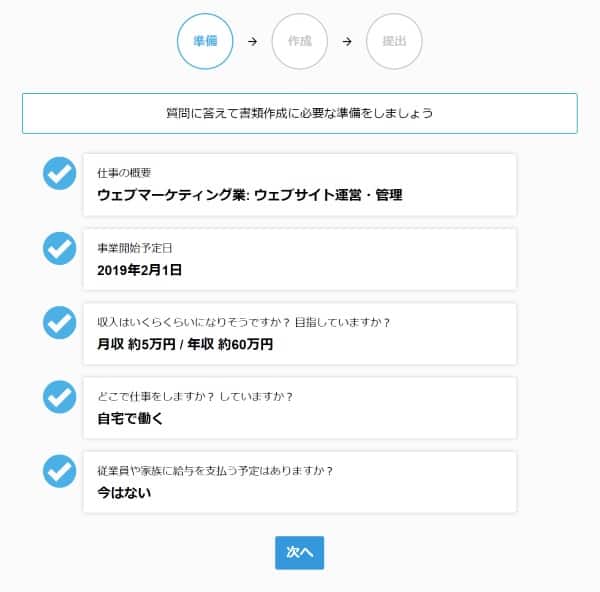Click the instruction banner about 書類作成の準備

[x=299, y=113]
